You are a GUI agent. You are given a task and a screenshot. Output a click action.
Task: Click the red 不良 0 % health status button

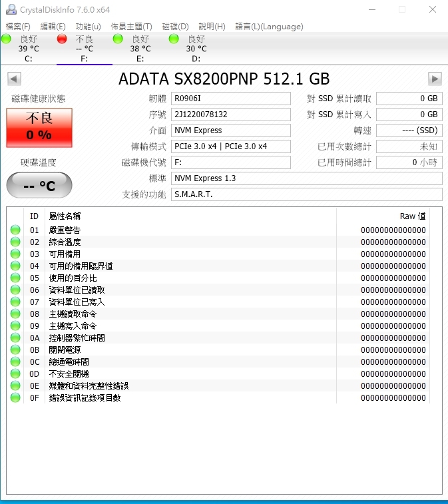tap(39, 128)
